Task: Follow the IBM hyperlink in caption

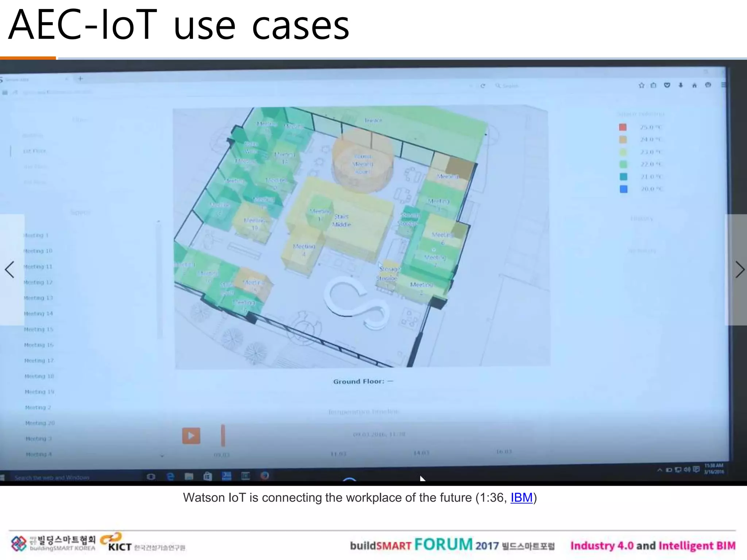Action: click(x=522, y=498)
